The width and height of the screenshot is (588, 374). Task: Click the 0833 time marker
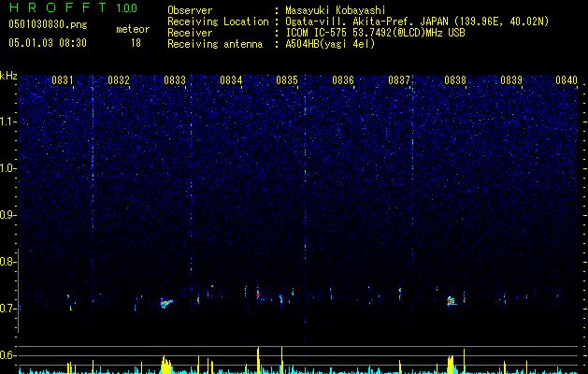click(175, 80)
